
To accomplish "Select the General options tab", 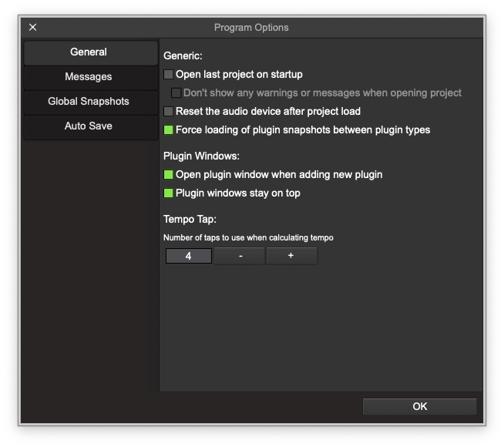I will coord(89,52).
